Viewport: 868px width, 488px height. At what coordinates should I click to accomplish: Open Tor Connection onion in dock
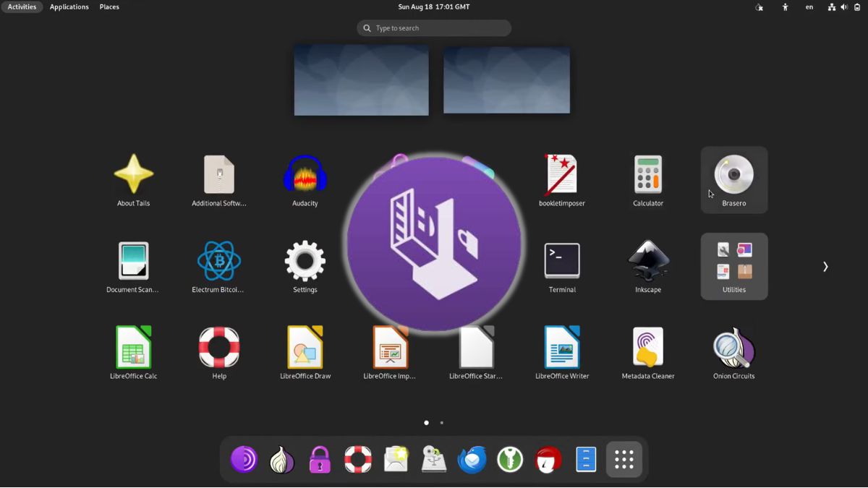coord(282,459)
